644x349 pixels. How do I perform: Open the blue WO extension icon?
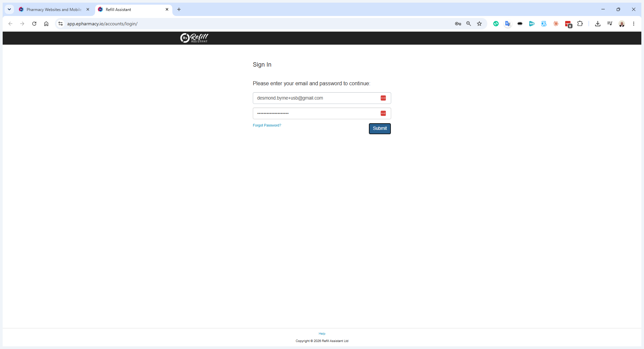click(532, 24)
